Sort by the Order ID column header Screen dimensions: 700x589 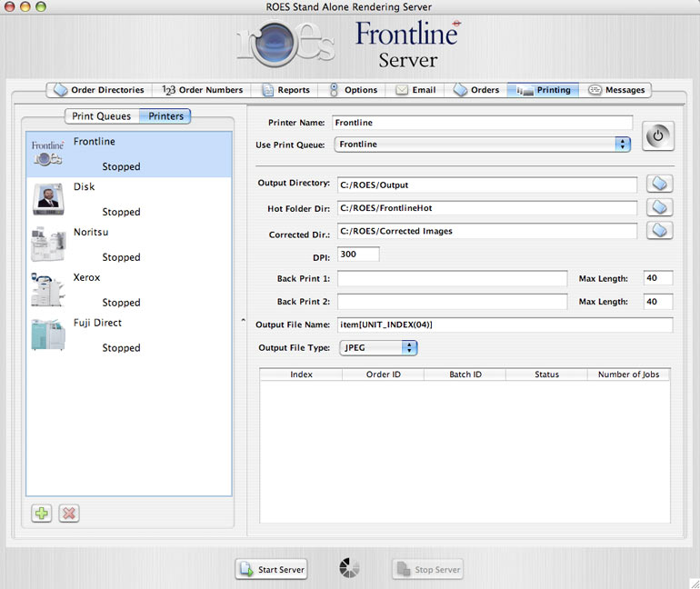pyautogui.click(x=384, y=374)
